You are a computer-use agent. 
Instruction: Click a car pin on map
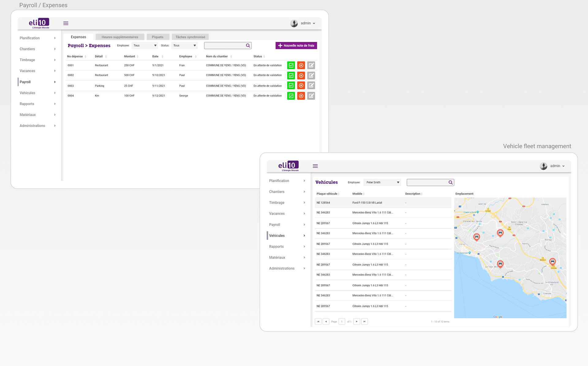pyautogui.click(x=500, y=233)
